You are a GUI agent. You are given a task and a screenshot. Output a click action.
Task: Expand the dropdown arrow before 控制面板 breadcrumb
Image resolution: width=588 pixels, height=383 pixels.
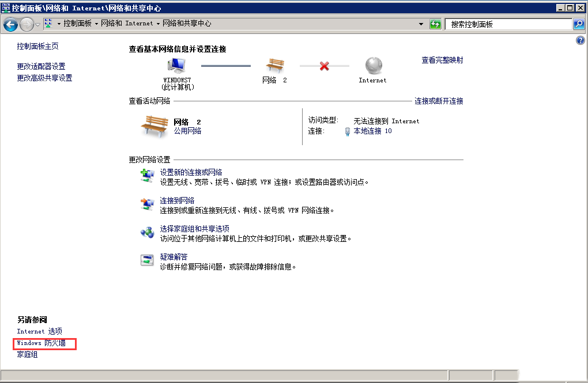(x=59, y=24)
